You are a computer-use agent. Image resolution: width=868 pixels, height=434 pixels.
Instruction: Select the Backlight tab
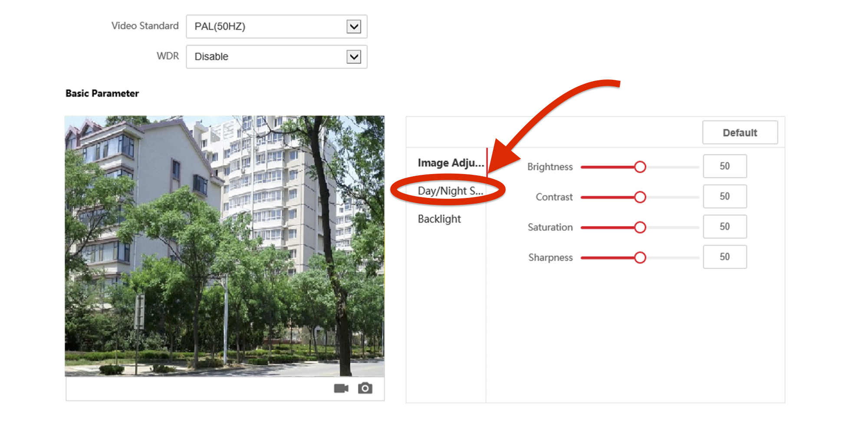[x=439, y=219]
